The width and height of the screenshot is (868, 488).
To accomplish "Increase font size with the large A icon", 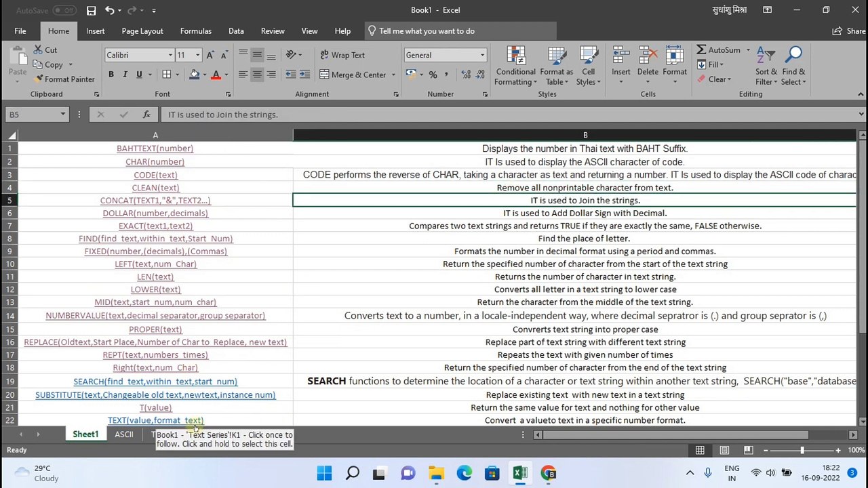I will [210, 56].
